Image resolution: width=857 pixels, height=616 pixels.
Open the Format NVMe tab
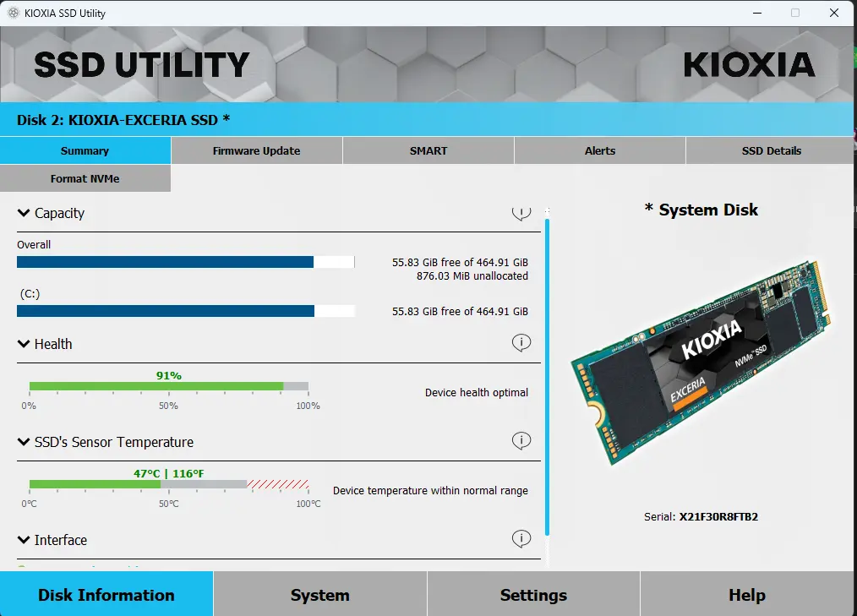[85, 178]
